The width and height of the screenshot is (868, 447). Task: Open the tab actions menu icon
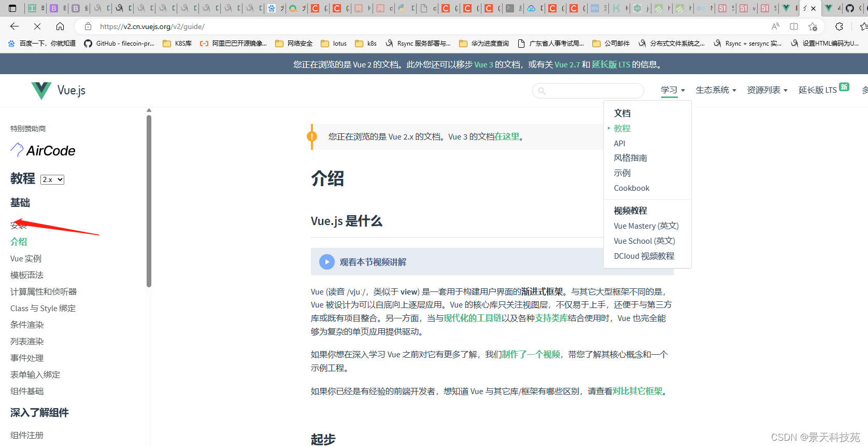[x=13, y=8]
